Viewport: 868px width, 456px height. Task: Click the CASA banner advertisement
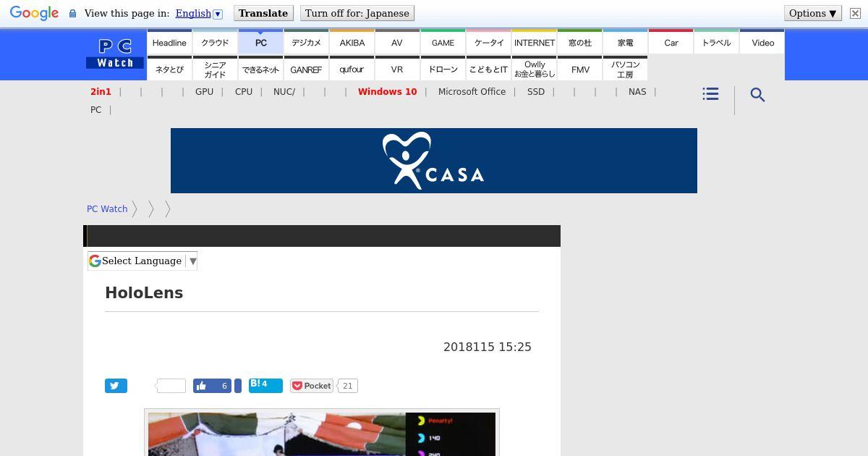pos(434,161)
